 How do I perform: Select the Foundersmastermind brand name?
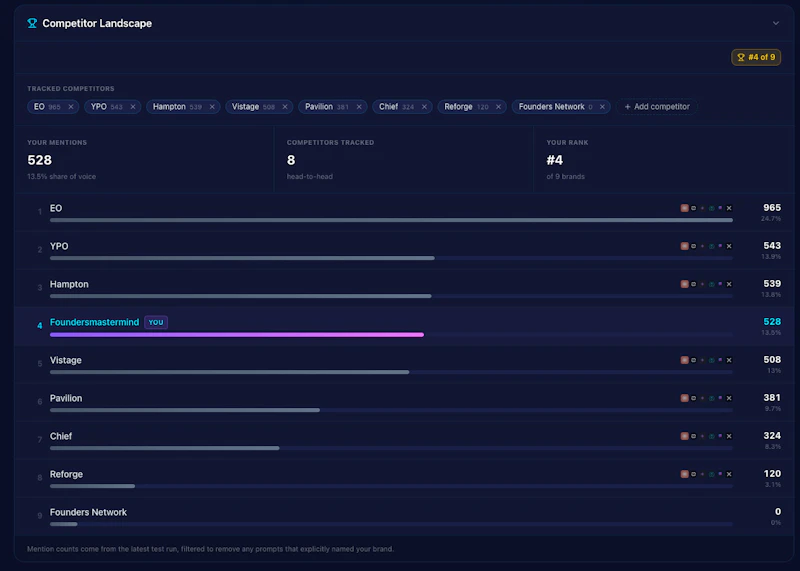pos(94,322)
